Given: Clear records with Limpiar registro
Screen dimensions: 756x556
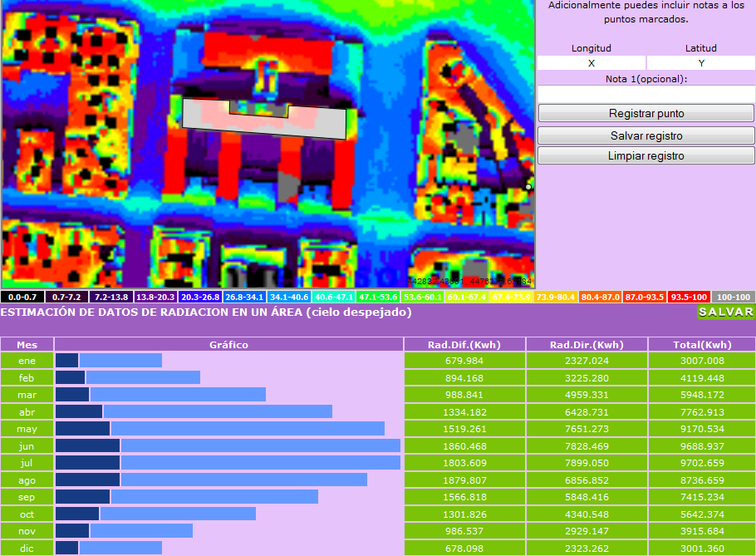Looking at the screenshot, I should pos(646,155).
